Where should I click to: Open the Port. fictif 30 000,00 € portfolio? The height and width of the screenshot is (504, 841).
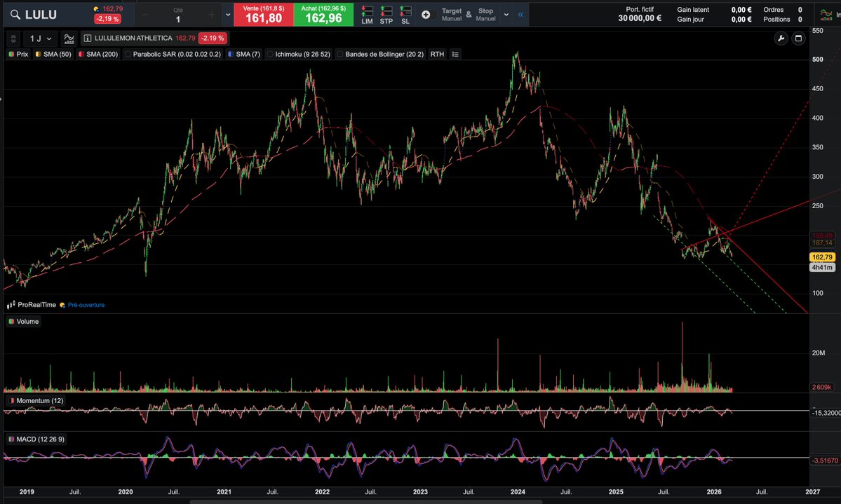pos(639,14)
